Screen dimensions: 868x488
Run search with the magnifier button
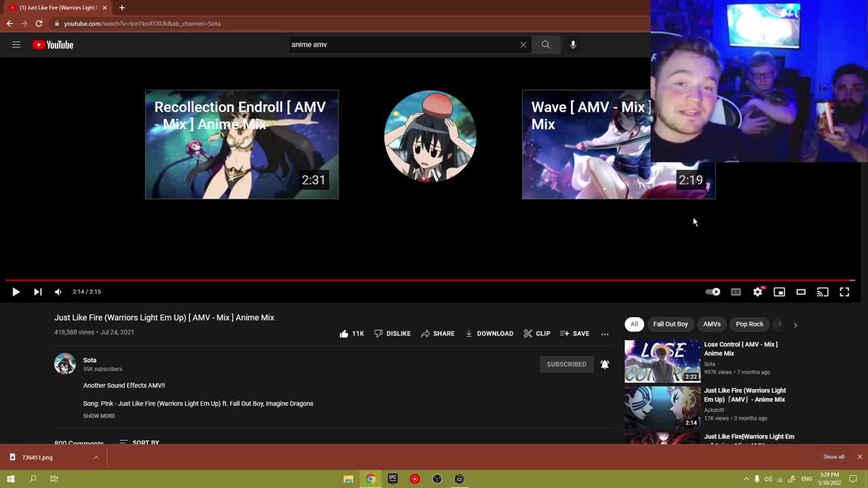[546, 45]
